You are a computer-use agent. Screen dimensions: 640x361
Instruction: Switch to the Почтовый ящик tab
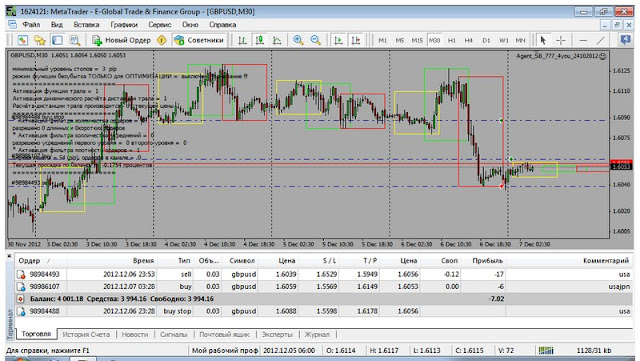[x=224, y=334]
